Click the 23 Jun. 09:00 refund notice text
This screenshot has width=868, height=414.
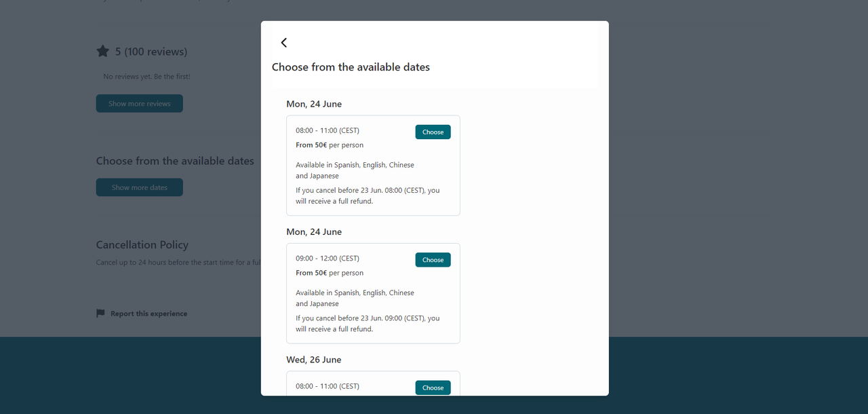(368, 323)
